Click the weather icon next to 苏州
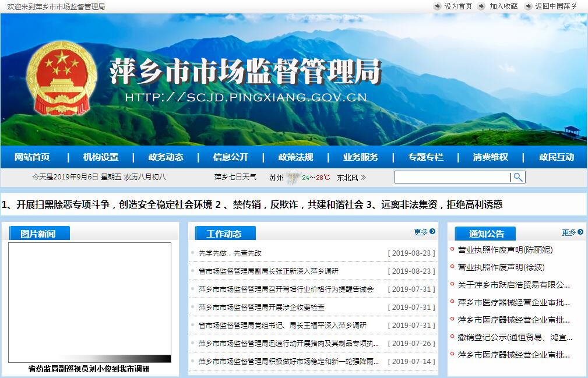Image resolution: width=588 pixels, height=378 pixels. 293,177
